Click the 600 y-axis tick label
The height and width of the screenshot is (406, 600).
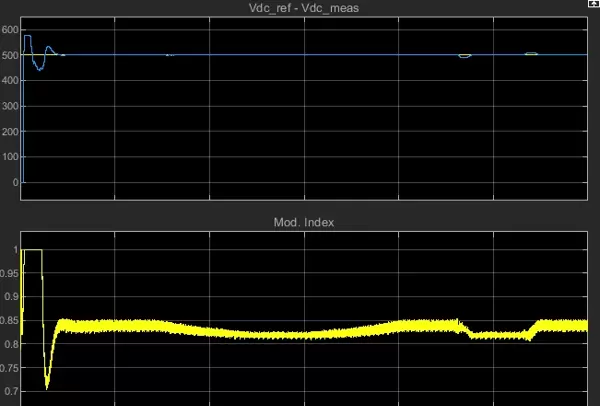pos(9,30)
